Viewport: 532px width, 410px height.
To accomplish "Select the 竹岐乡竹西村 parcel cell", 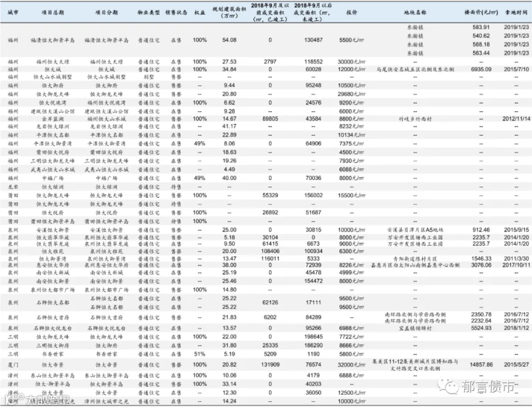I will click(x=415, y=119).
